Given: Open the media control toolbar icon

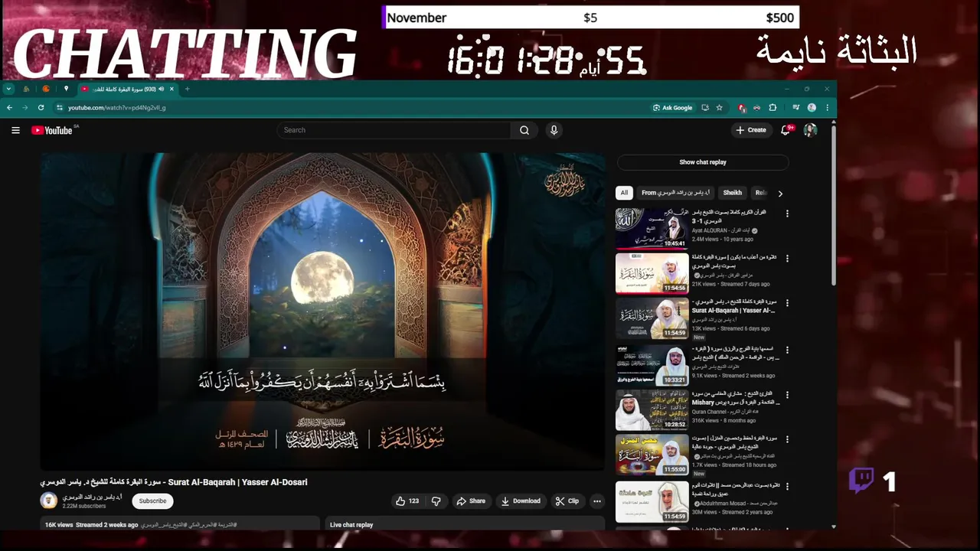Looking at the screenshot, I should click(795, 108).
